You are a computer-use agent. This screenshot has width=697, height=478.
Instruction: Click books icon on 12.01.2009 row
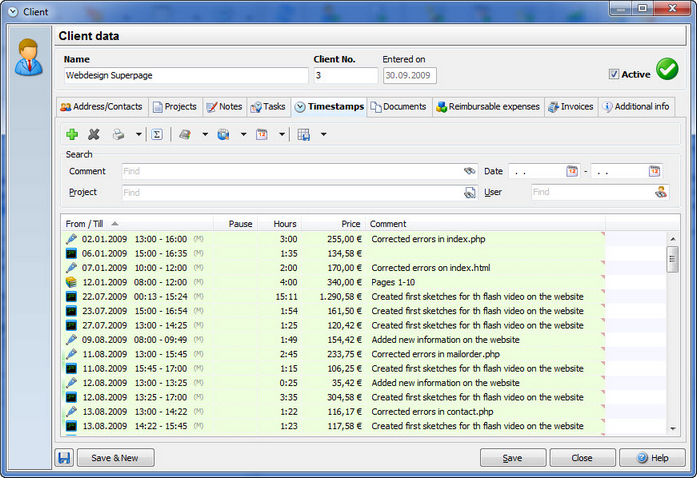[71, 282]
